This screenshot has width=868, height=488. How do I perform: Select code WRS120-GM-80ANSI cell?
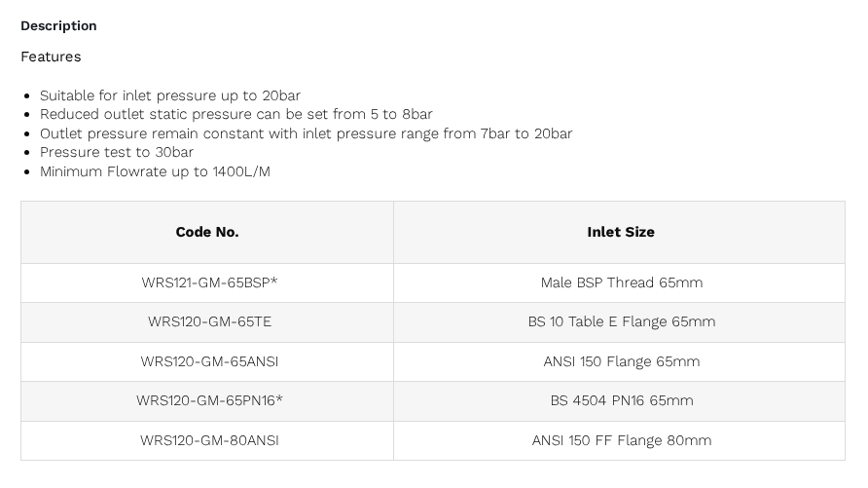209,440
